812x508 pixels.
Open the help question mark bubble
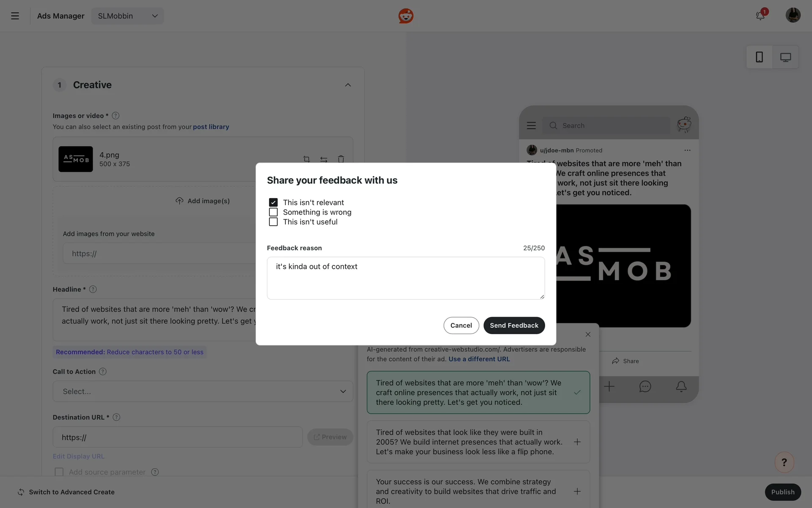pyautogui.click(x=784, y=462)
